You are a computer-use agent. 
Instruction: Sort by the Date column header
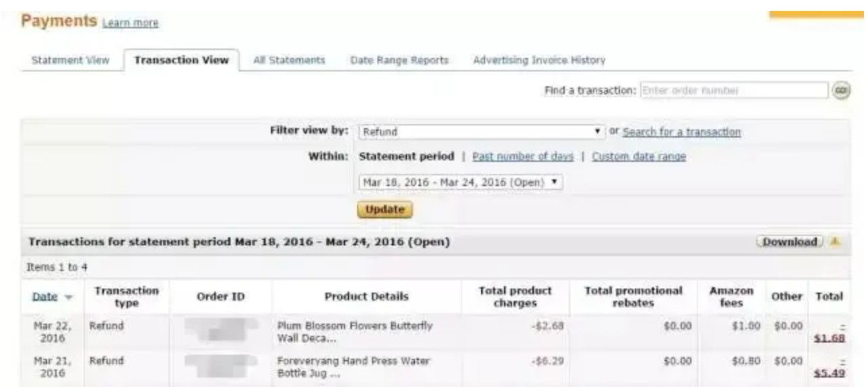point(44,297)
